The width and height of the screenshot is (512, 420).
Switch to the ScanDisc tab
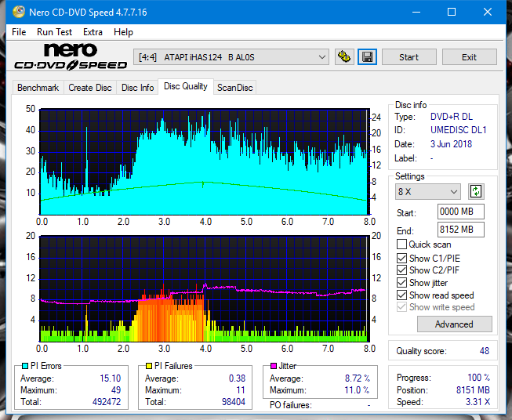click(x=234, y=88)
